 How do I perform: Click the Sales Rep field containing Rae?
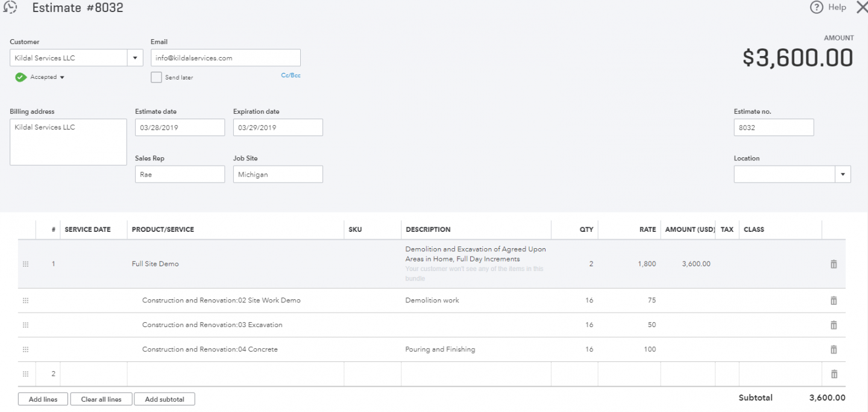click(x=180, y=175)
